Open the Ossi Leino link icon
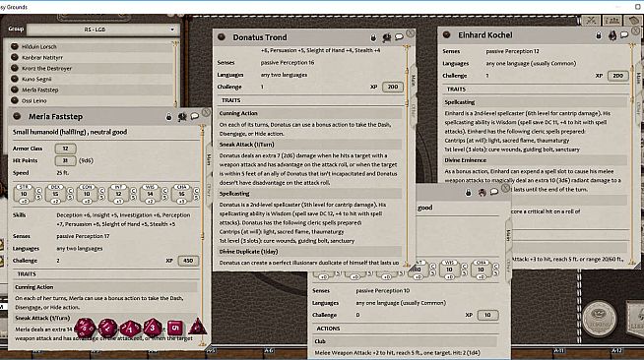 click(15, 100)
